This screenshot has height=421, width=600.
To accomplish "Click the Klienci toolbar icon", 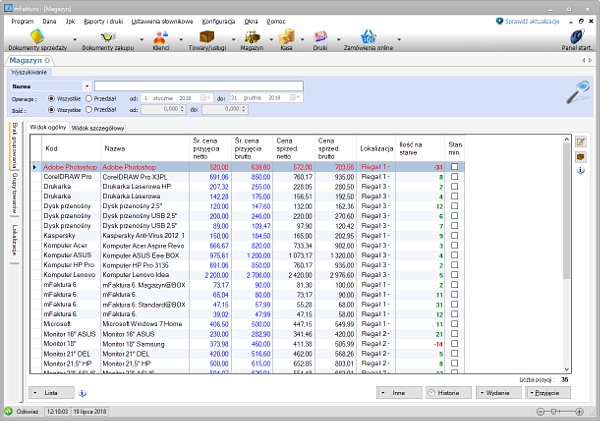I will (159, 39).
